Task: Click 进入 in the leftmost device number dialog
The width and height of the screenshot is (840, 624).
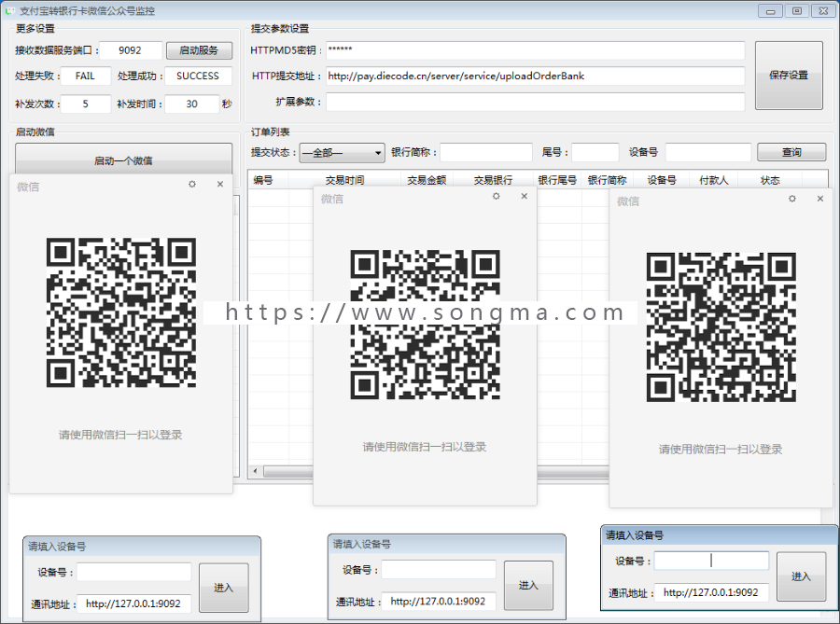Action: click(x=223, y=588)
